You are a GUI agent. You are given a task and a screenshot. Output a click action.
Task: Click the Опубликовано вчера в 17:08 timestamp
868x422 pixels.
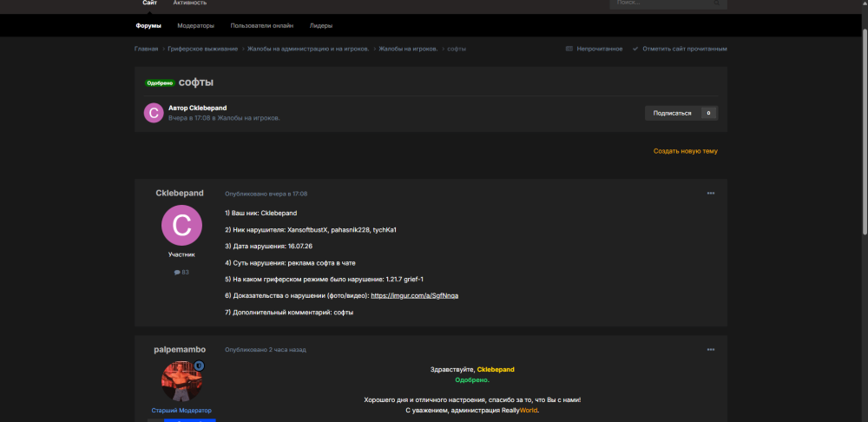coord(266,194)
